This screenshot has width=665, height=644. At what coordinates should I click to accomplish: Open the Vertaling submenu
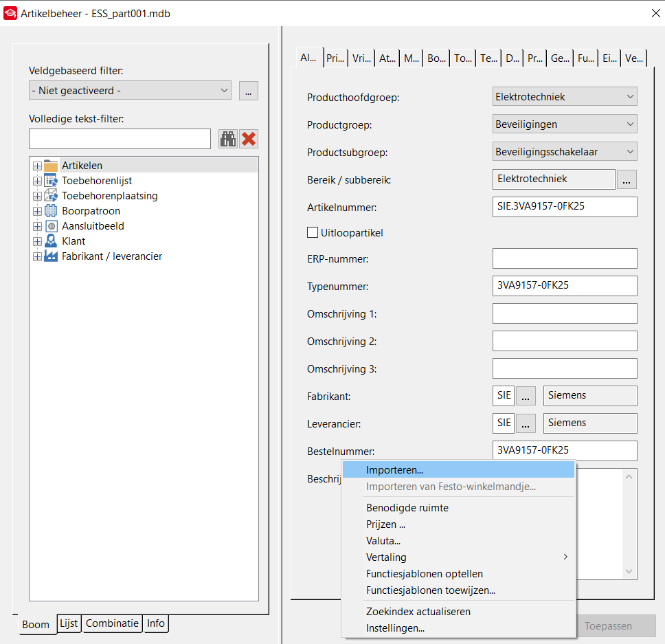tap(458, 557)
